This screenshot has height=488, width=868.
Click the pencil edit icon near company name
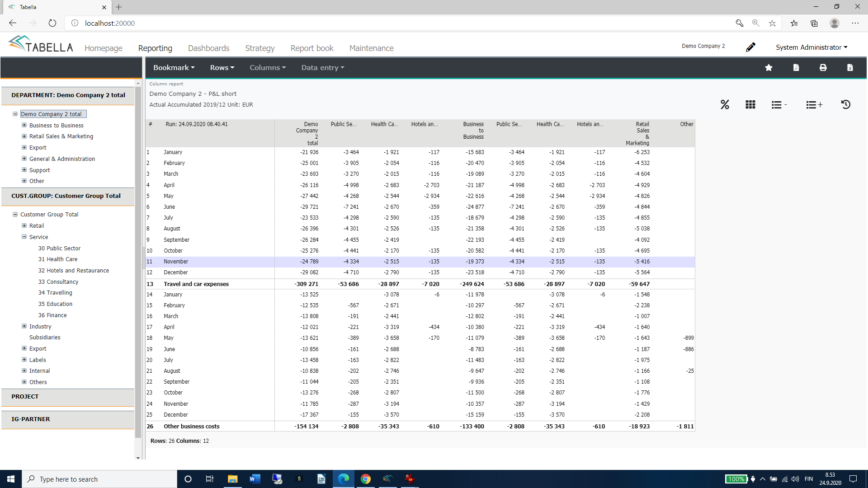(750, 47)
